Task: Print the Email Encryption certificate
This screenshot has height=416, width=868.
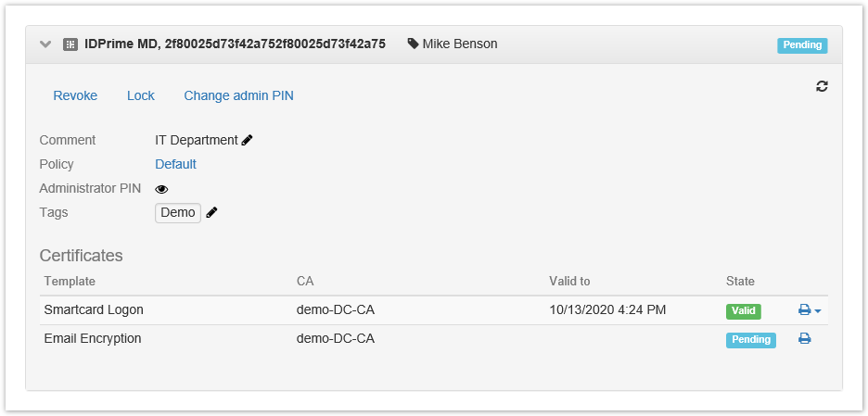Action: click(x=805, y=339)
